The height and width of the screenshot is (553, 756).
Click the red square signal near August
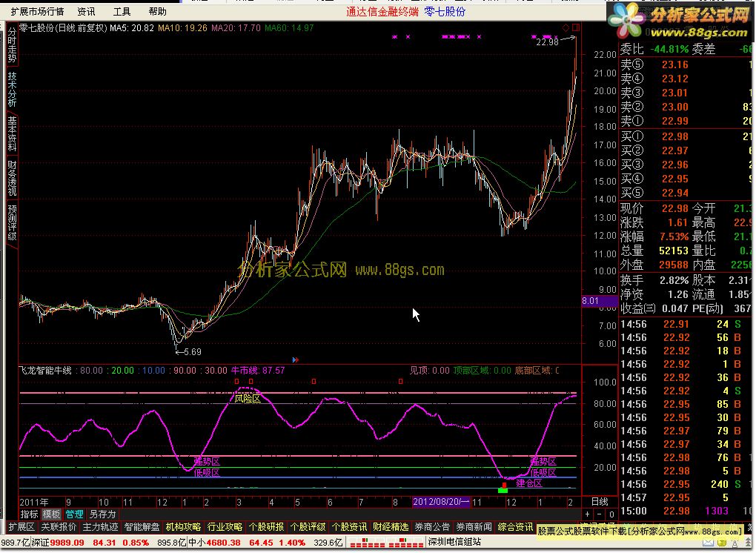(401, 381)
